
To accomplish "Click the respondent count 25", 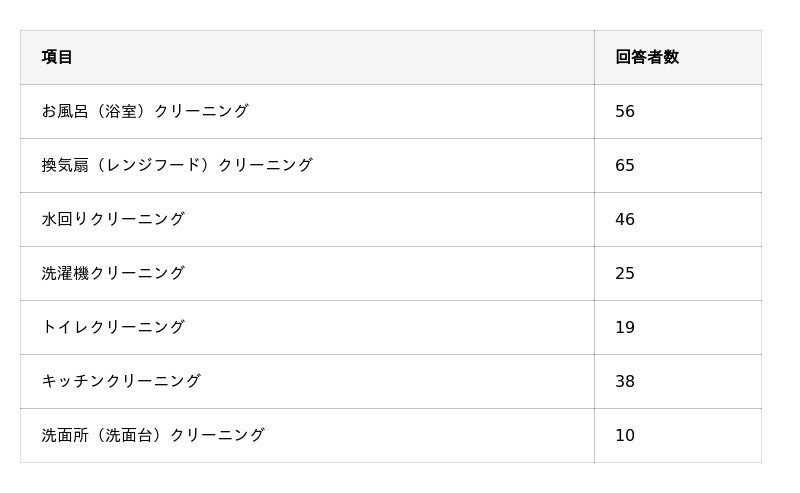I will 625,274.
